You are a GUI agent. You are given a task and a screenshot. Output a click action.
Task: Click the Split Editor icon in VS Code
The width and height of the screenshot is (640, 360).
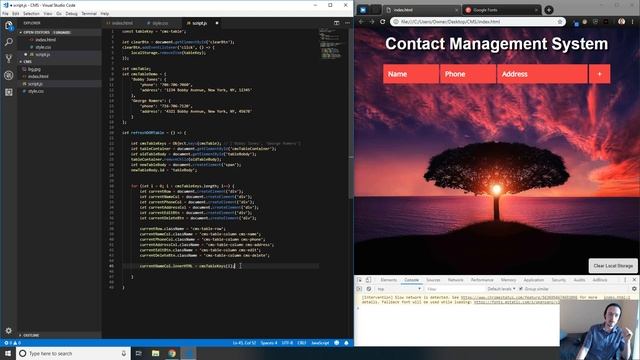(x=336, y=23)
